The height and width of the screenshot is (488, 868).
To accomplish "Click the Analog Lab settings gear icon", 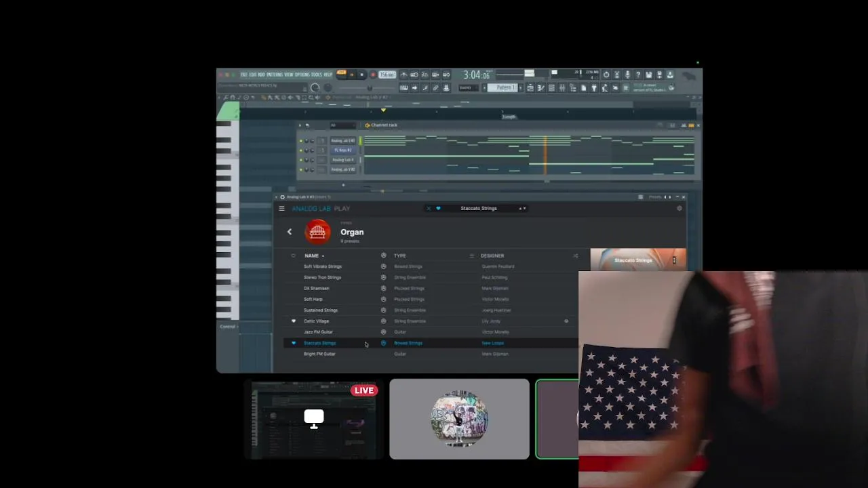I will (679, 208).
